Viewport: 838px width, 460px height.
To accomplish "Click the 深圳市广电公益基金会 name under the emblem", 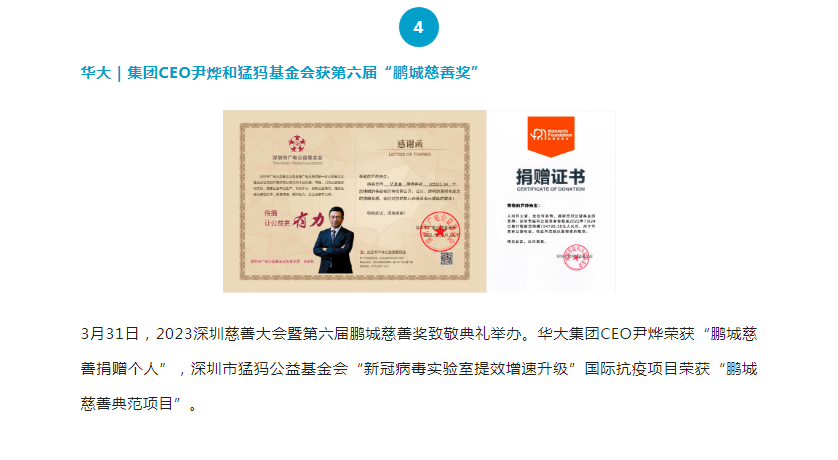I will click(x=297, y=158).
